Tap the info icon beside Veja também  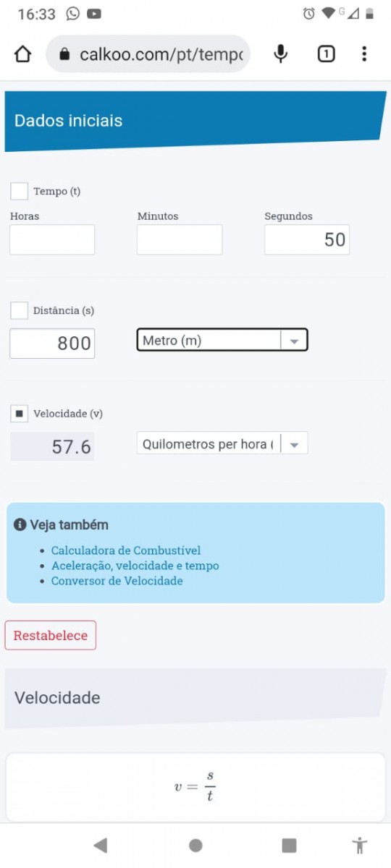click(20, 524)
